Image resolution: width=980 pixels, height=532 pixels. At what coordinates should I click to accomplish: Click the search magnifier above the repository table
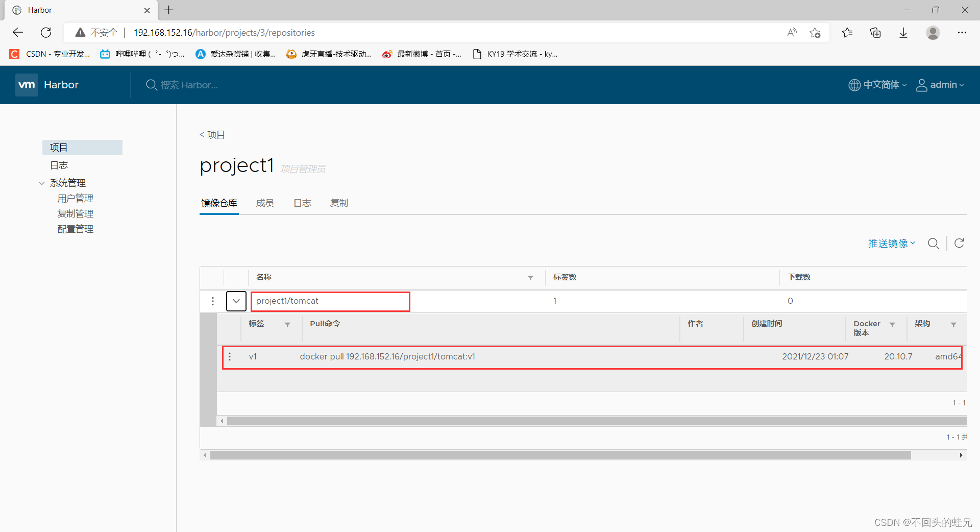click(x=934, y=244)
